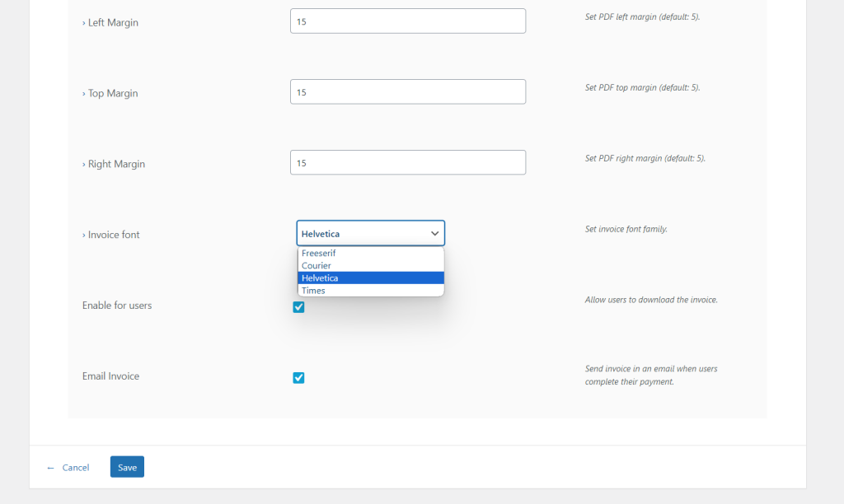The image size is (844, 504).
Task: Select the Right Margin input field
Action: (x=407, y=163)
